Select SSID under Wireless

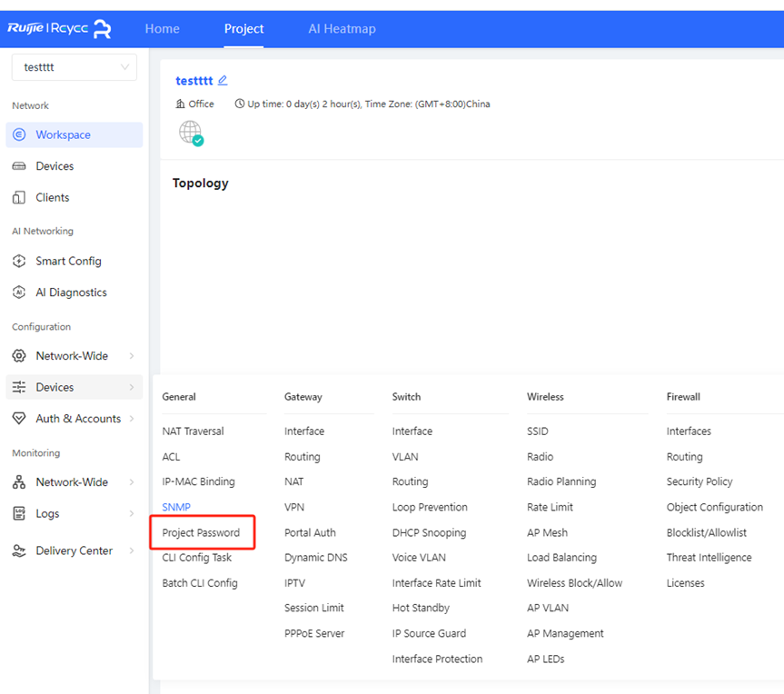[x=538, y=431]
